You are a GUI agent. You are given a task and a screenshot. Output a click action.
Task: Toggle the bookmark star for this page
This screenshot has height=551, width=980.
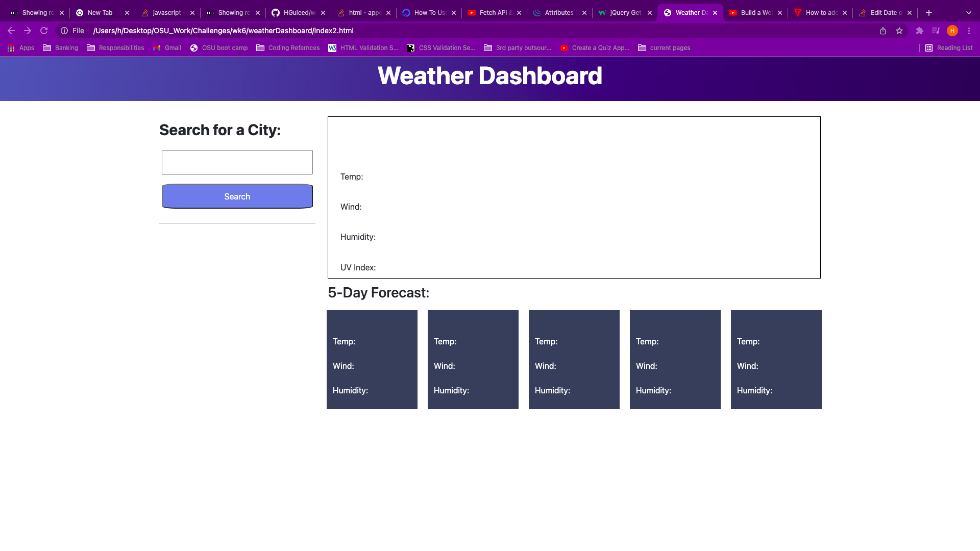[899, 31]
